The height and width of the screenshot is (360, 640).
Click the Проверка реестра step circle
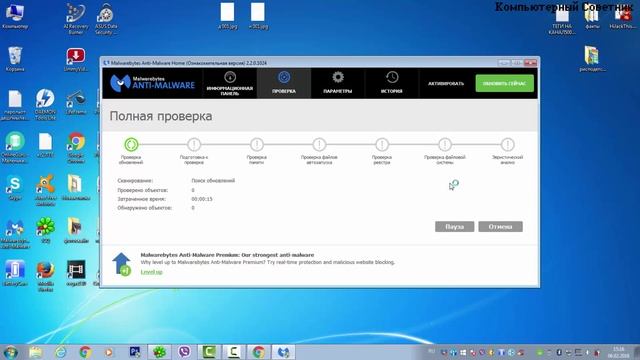pyautogui.click(x=382, y=144)
